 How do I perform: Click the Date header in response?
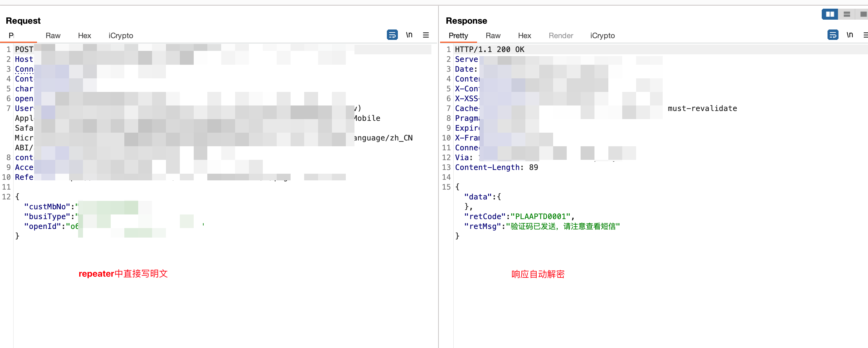click(466, 69)
